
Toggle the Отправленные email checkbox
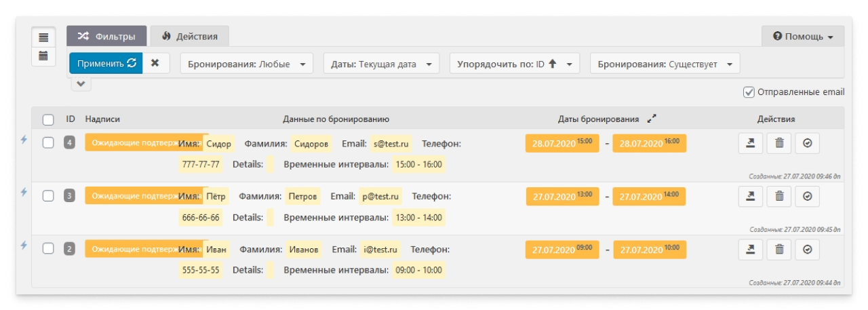click(x=749, y=92)
